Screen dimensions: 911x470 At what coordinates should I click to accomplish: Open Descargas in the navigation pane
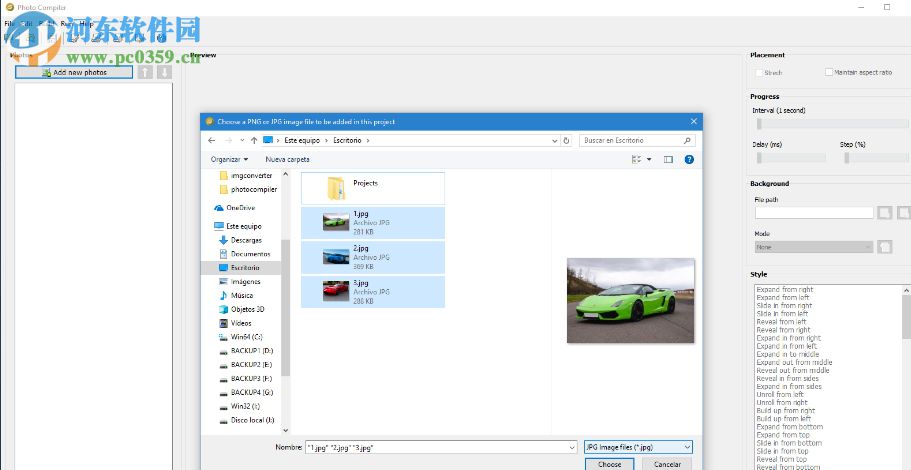[x=246, y=240]
